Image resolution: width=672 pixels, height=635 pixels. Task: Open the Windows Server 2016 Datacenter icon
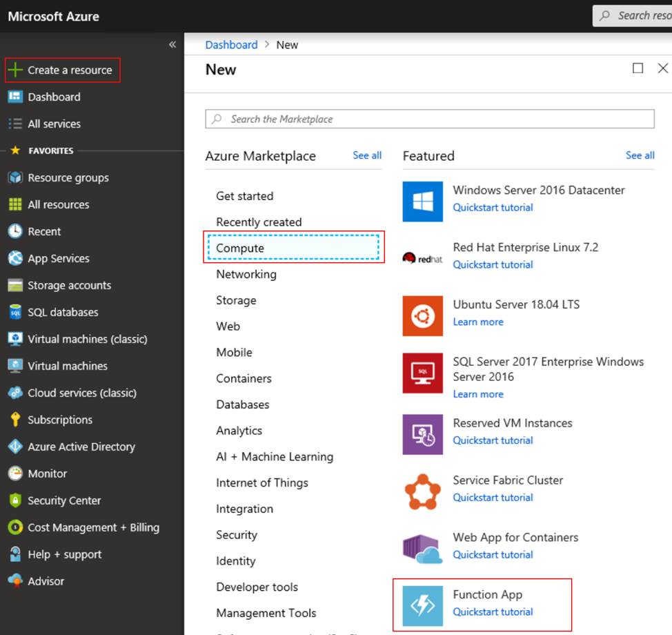[422, 201]
